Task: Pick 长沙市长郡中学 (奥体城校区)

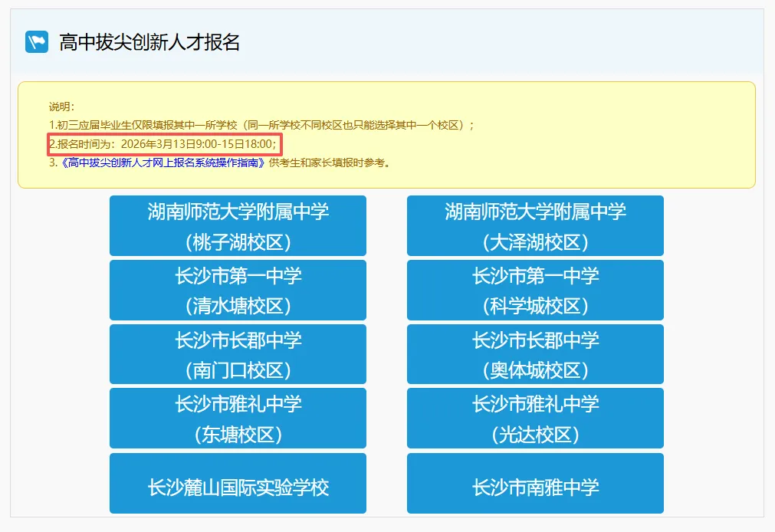Action: point(535,354)
